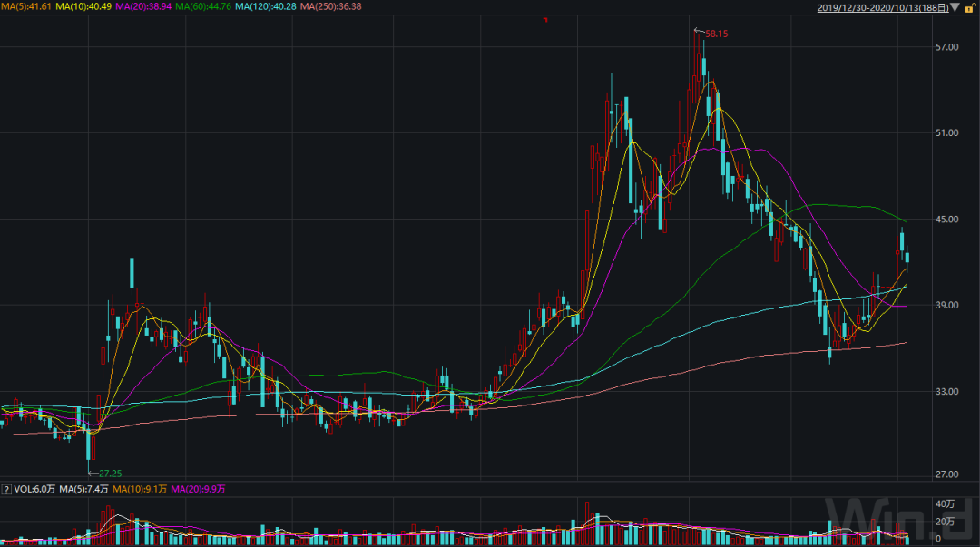980x547 pixels.
Task: Select the MA(250):36.38 moving average label
Action: (x=330, y=6)
